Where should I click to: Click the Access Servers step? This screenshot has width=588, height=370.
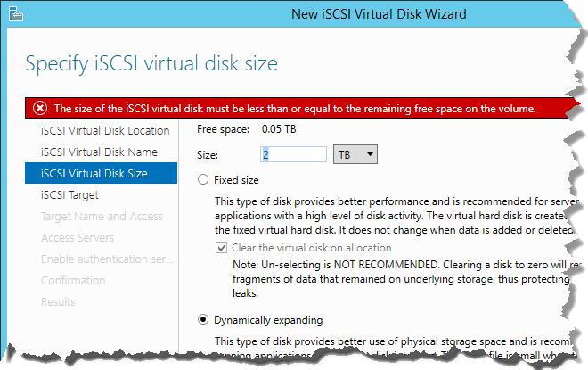(x=78, y=237)
